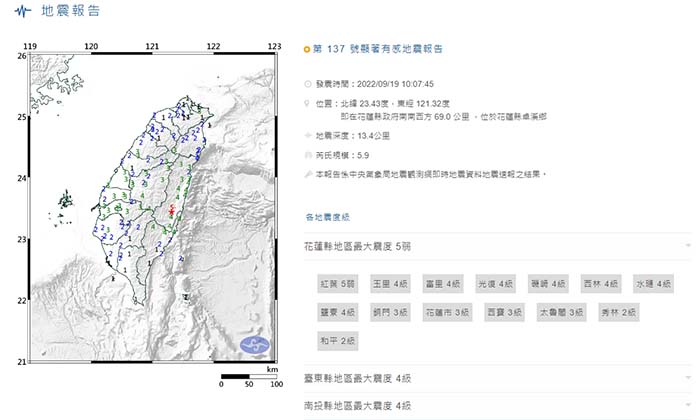Collapse the 花蓮縣地區最大震度 5弱 section
The image size is (696, 420).
pos(497,246)
